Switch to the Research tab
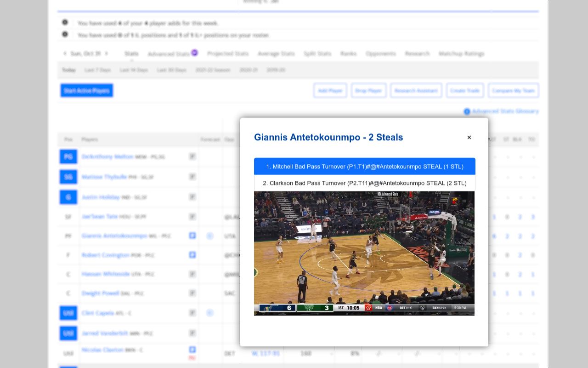The height and width of the screenshot is (368, 588). (417, 53)
